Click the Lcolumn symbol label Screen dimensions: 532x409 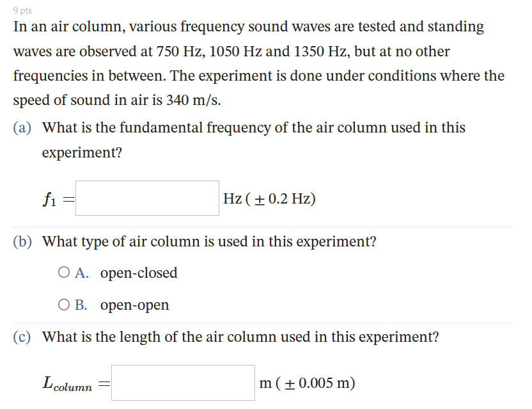pos(67,382)
